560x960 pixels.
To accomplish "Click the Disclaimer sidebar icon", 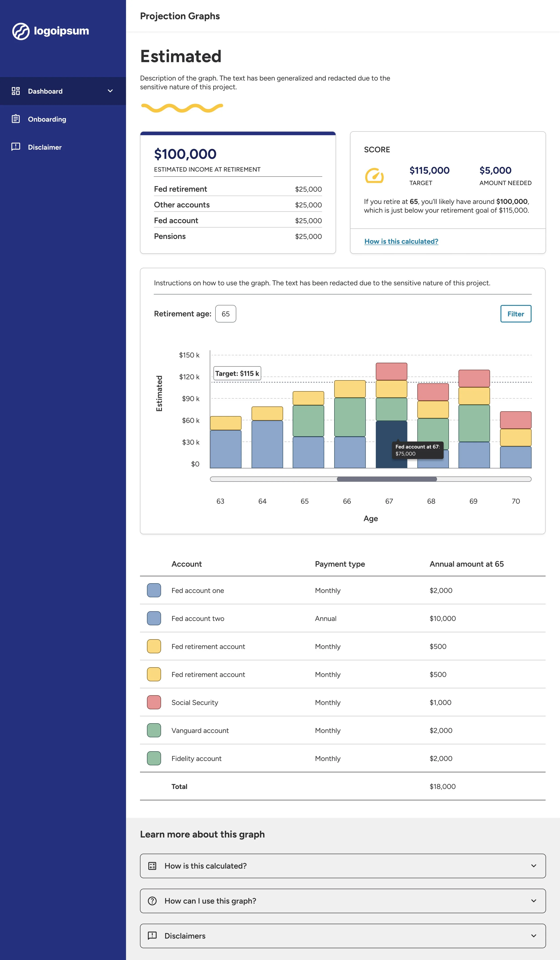I will [16, 147].
